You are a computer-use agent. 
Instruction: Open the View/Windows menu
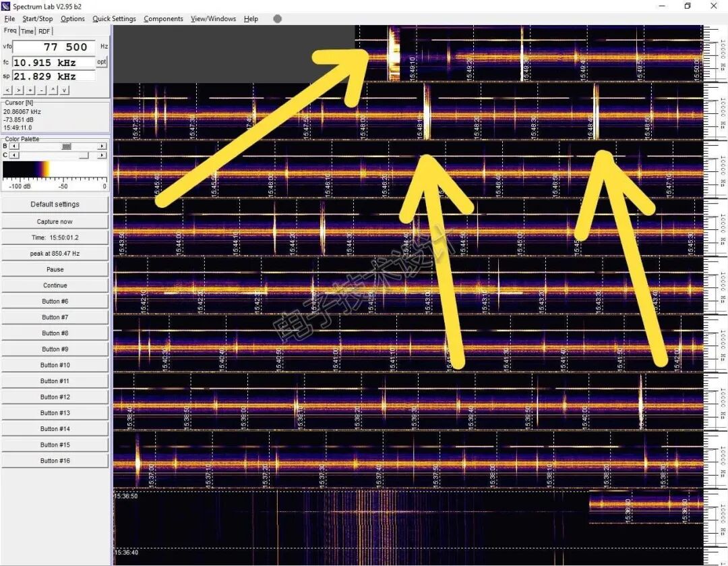coord(214,19)
